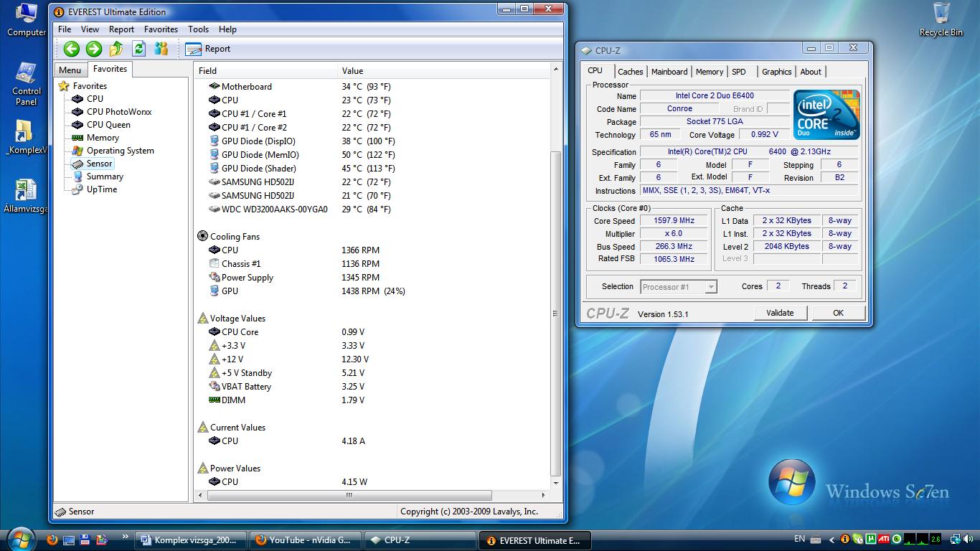Open the Computer desktop icon
The height and width of the screenshot is (551, 980).
click(x=27, y=20)
